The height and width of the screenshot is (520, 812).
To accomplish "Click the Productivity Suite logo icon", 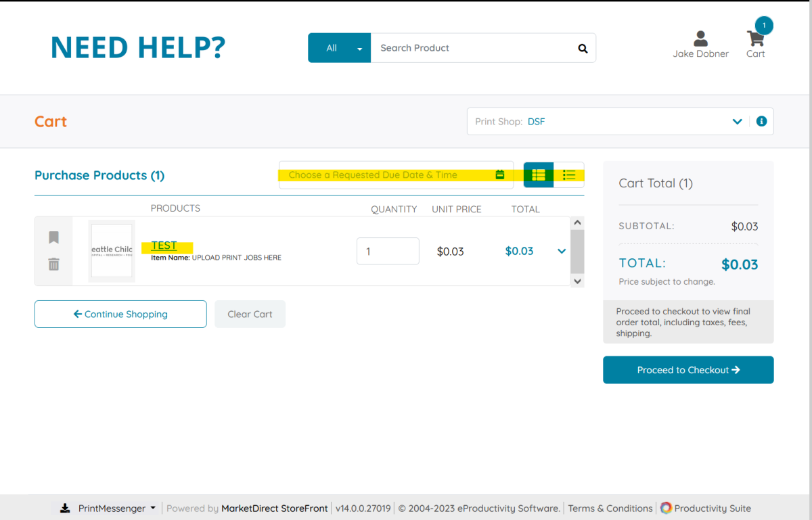I will click(666, 508).
